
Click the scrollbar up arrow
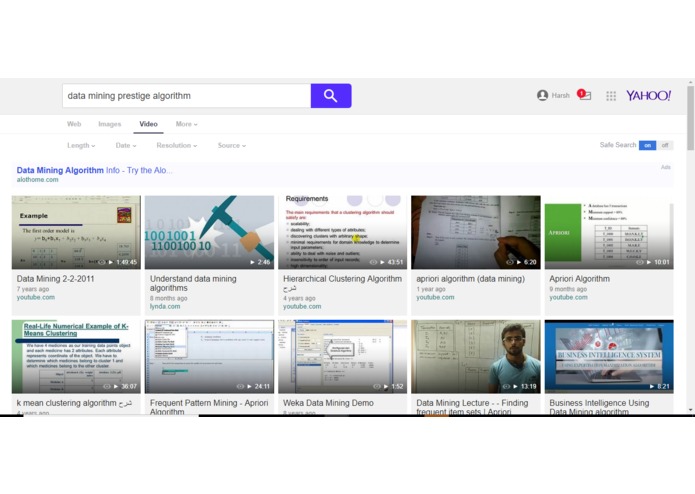[x=691, y=82]
